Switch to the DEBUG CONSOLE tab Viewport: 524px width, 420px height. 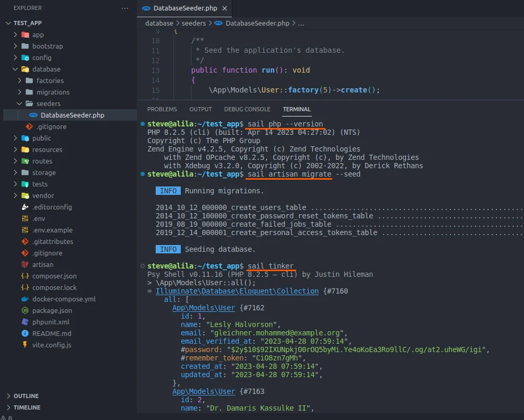247,109
